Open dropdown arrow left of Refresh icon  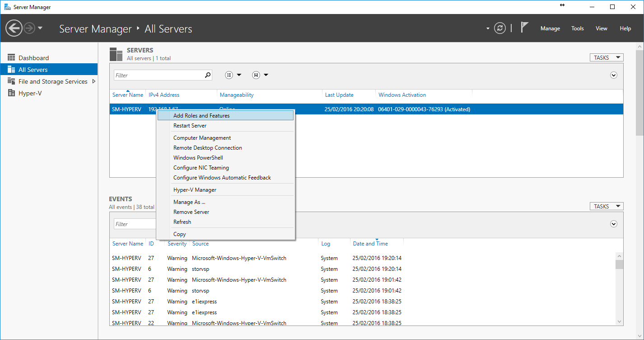pos(488,28)
